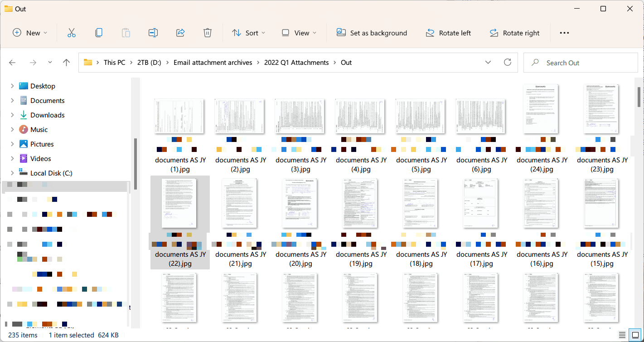Go back with the left arrow
644x342 pixels.
point(12,63)
